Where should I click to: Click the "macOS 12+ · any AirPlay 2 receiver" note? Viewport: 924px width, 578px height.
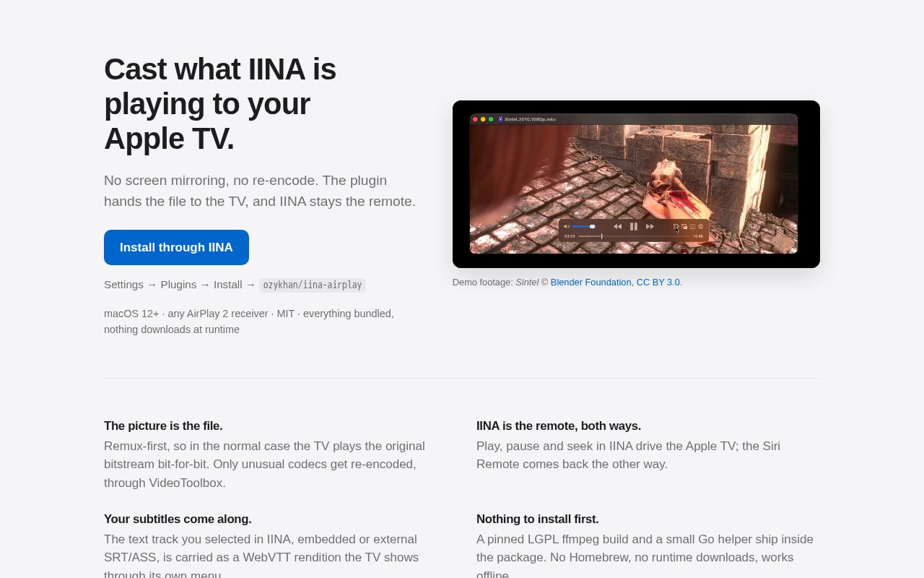[249, 322]
